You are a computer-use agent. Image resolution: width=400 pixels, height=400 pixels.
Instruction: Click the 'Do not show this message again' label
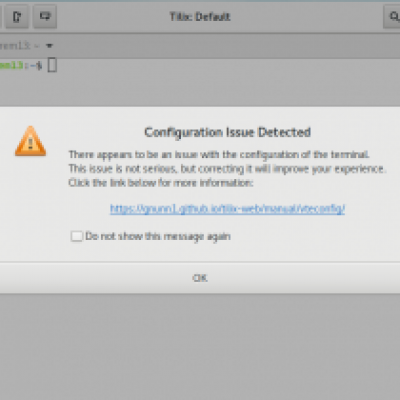[158, 236]
